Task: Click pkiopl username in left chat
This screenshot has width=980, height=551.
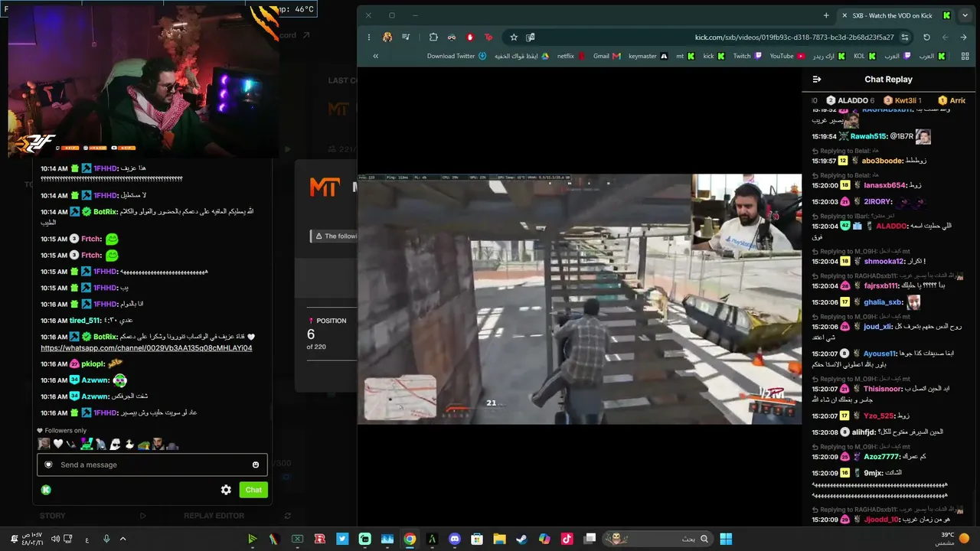Action: pos(93,364)
